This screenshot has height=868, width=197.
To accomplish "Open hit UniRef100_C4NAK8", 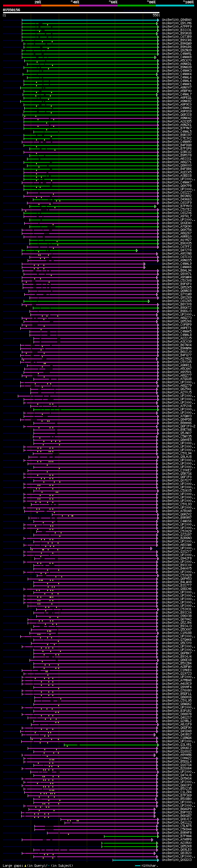I will click(177, 57).
